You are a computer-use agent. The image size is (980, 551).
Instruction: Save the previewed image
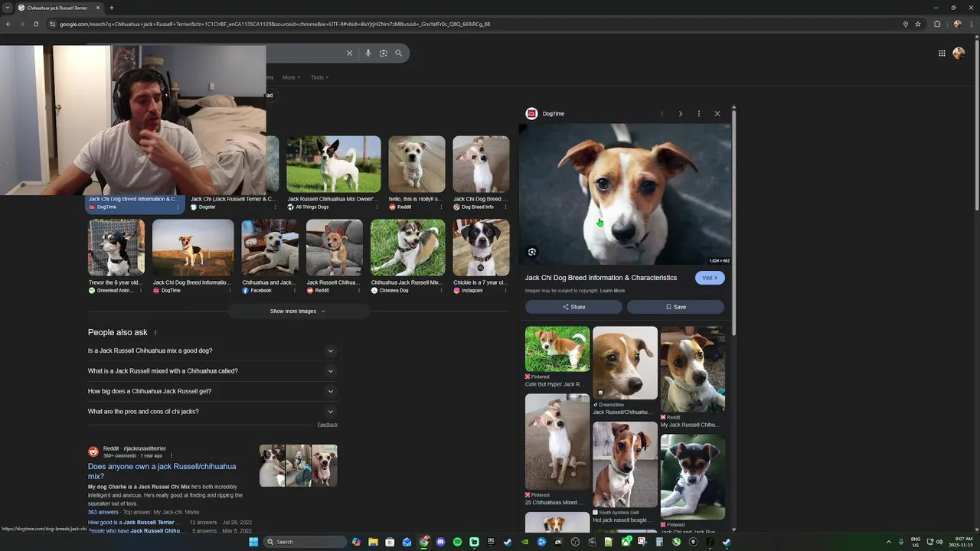(675, 307)
